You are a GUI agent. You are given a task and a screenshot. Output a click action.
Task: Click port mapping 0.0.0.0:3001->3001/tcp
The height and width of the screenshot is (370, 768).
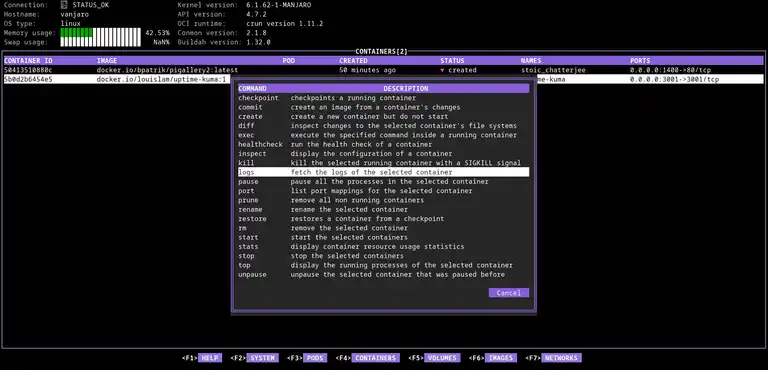point(674,79)
